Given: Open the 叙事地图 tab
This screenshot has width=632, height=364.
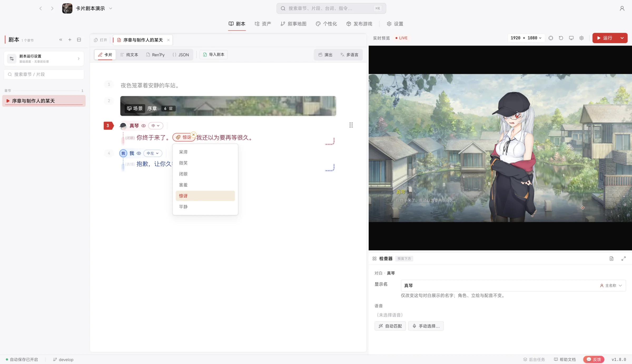Looking at the screenshot, I should tap(293, 24).
